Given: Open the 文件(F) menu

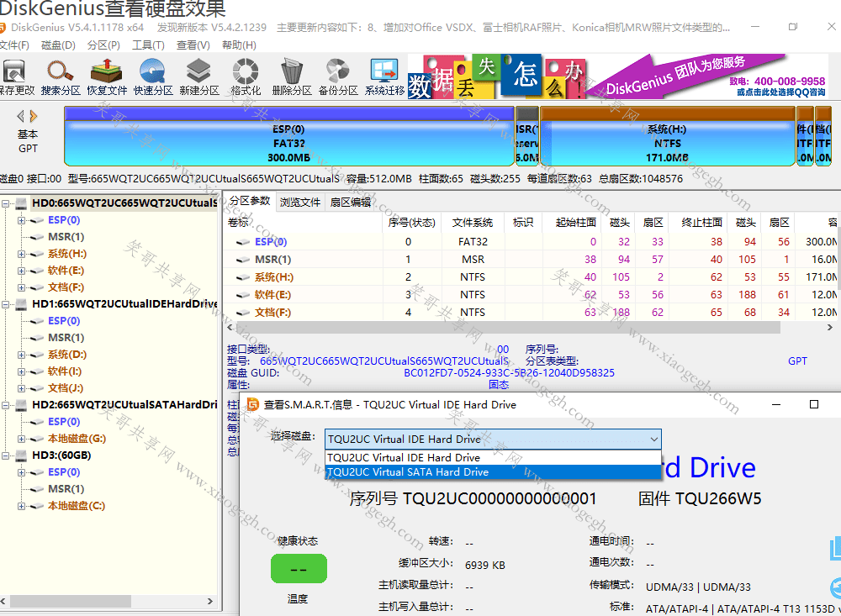Looking at the screenshot, I should click(14, 45).
